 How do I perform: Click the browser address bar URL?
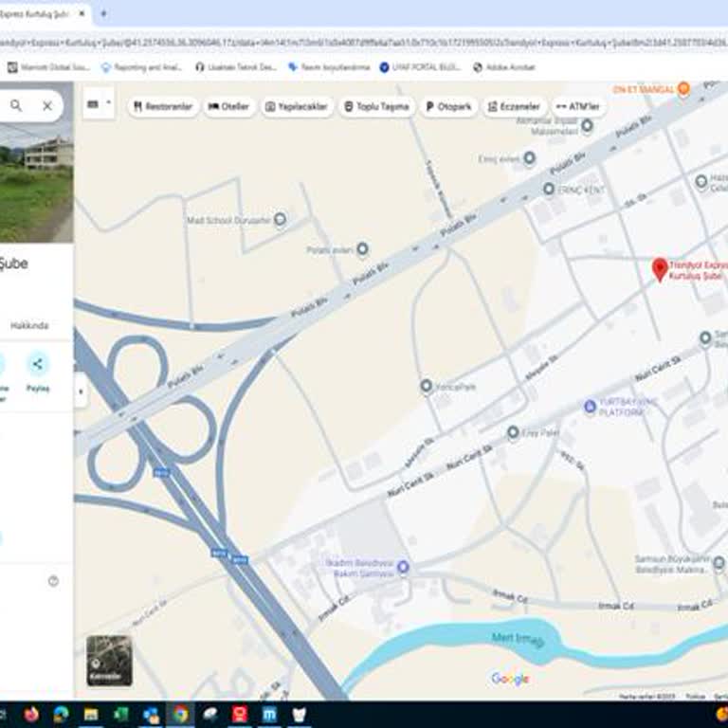pyautogui.click(x=364, y=43)
